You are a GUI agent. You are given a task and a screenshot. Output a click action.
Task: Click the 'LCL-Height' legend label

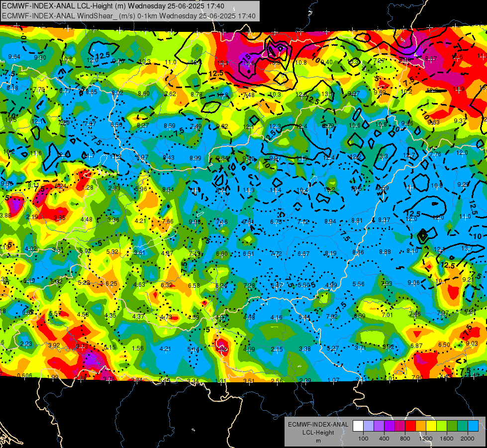318,433
